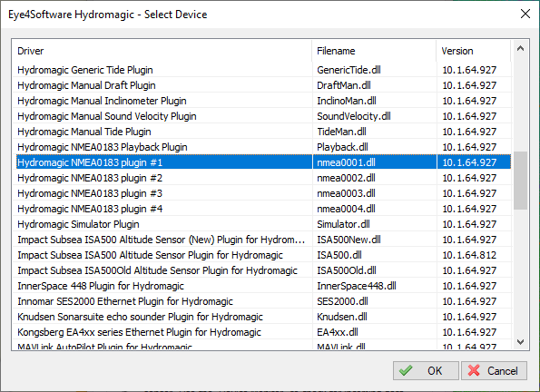The image size is (540, 392).
Task: Click filename Knudsen.dll
Action: [x=342, y=317]
